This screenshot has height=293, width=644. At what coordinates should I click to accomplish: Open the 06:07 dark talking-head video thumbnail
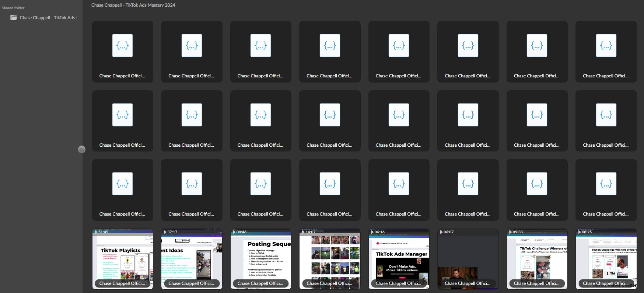(468, 259)
